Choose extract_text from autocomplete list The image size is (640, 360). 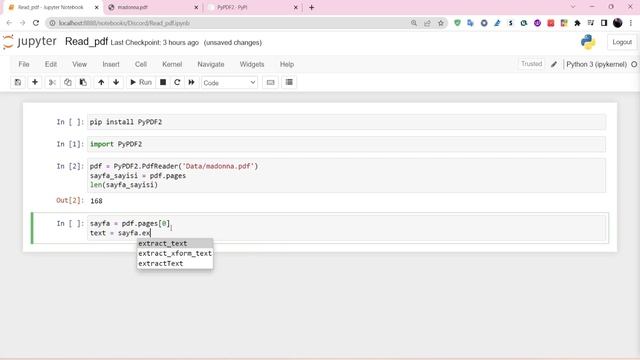(175, 244)
